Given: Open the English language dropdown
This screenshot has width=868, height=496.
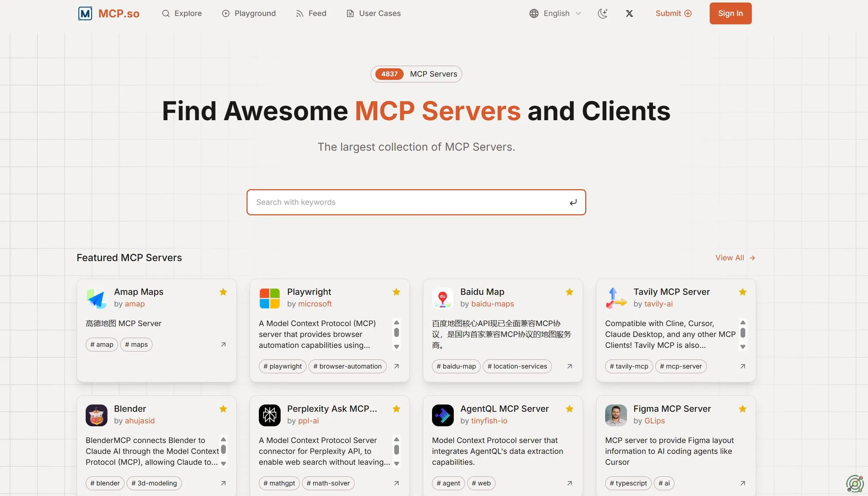Looking at the screenshot, I should point(555,13).
